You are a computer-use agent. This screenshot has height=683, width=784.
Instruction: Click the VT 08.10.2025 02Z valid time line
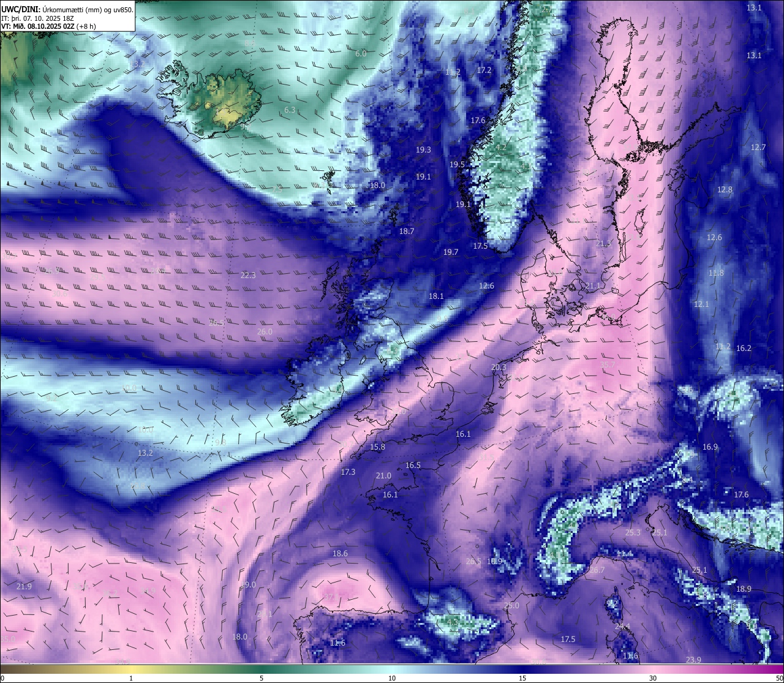pos(48,26)
